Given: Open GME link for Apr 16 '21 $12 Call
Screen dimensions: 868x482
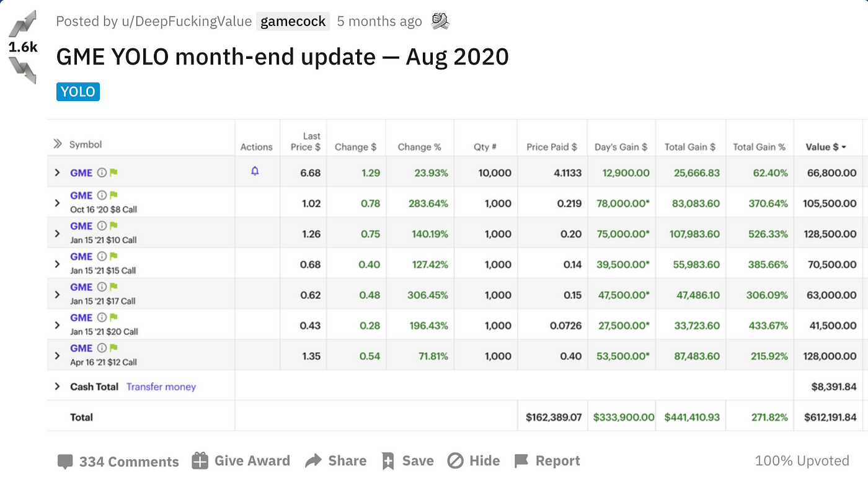Looking at the screenshot, I should 81,348.
